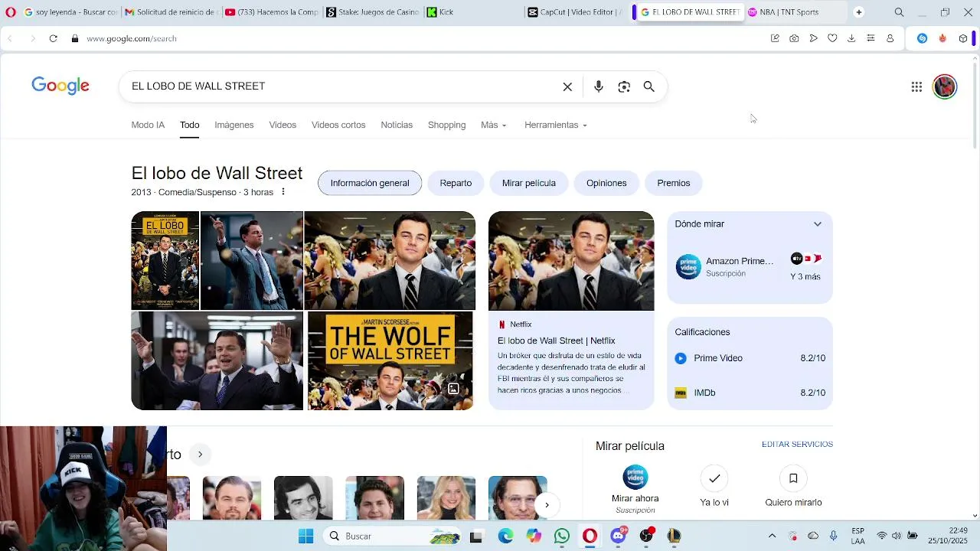Open the 'Herramientas' dropdown
Screen dimensions: 980x551
tap(556, 125)
